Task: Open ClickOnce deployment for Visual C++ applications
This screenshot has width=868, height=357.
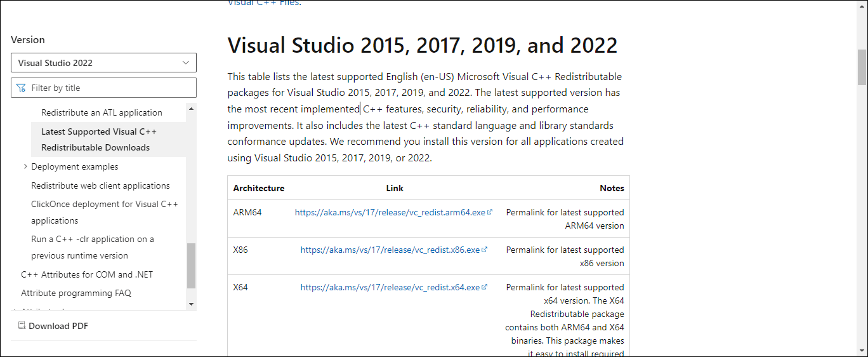Action: (x=104, y=212)
